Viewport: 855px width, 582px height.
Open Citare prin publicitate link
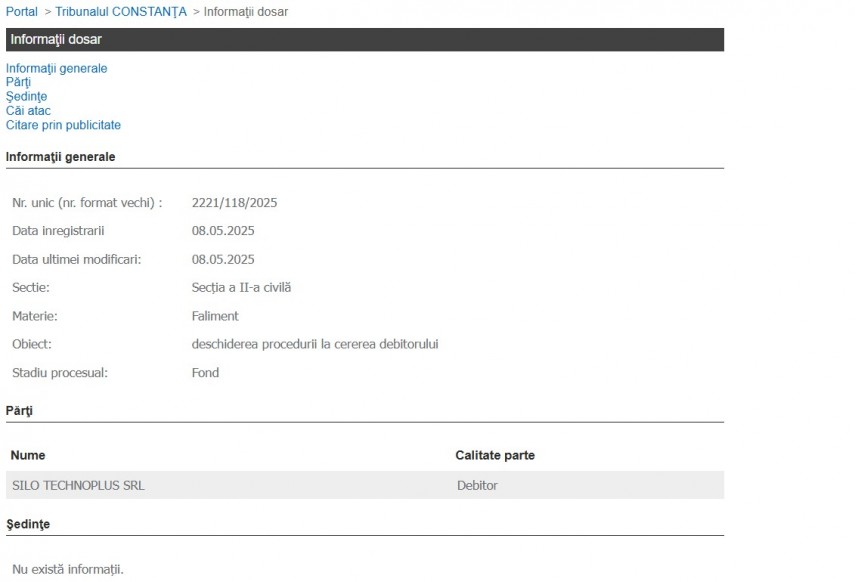[63, 125]
